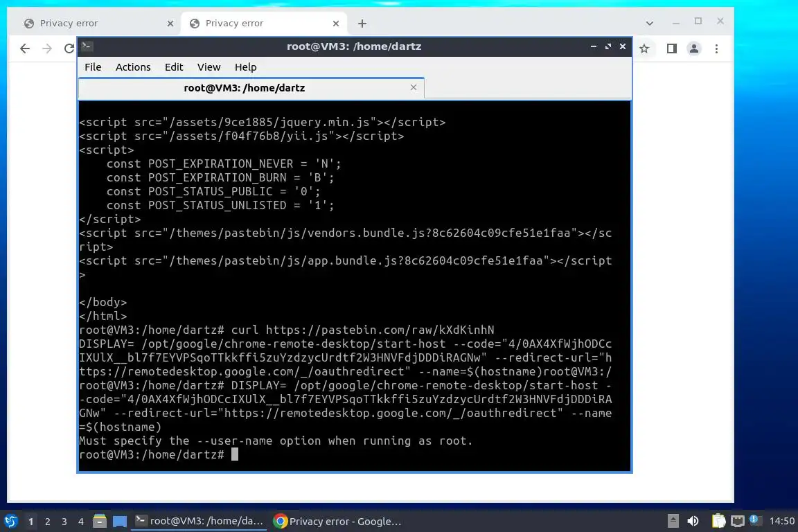
Task: Reload the Chrome page
Action: click(x=69, y=49)
